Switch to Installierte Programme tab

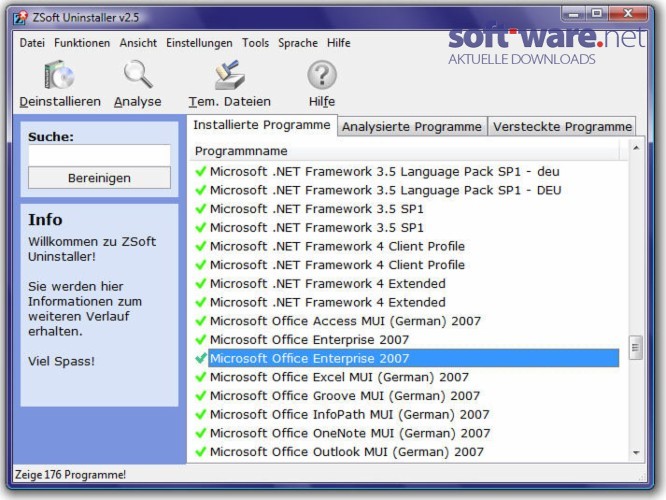(262, 125)
